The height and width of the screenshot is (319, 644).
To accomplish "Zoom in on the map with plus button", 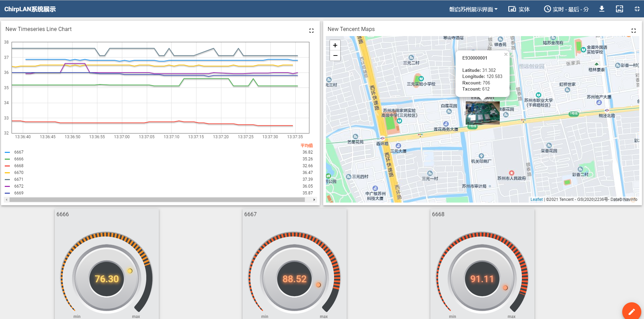I will click(x=335, y=45).
